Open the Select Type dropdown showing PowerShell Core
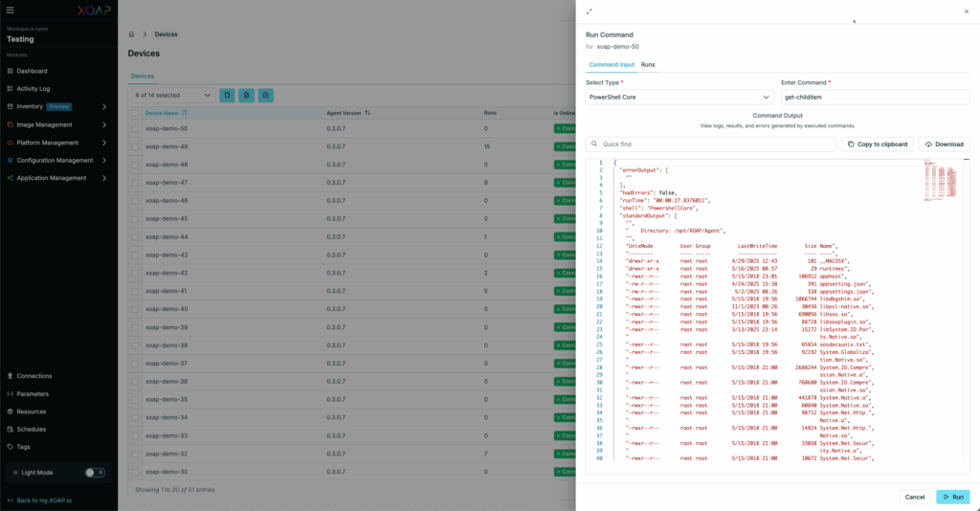 679,97
